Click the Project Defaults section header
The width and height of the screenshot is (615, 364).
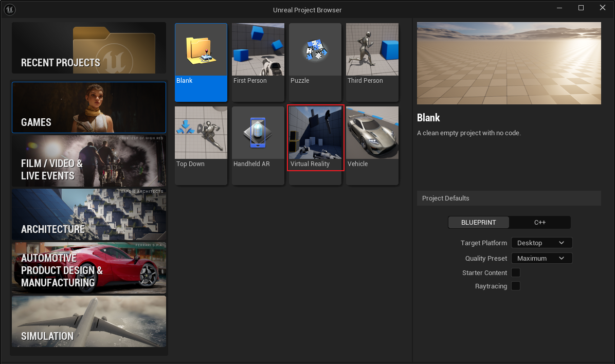509,198
